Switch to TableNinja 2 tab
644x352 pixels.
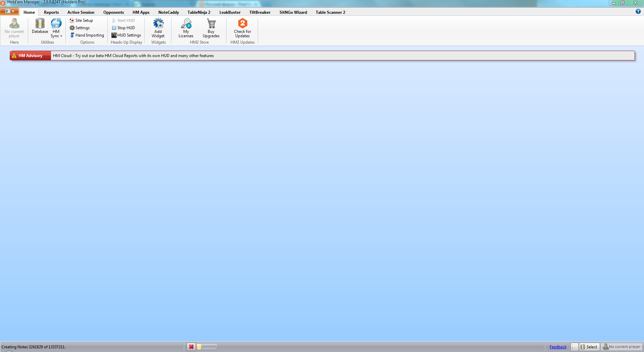coord(199,12)
